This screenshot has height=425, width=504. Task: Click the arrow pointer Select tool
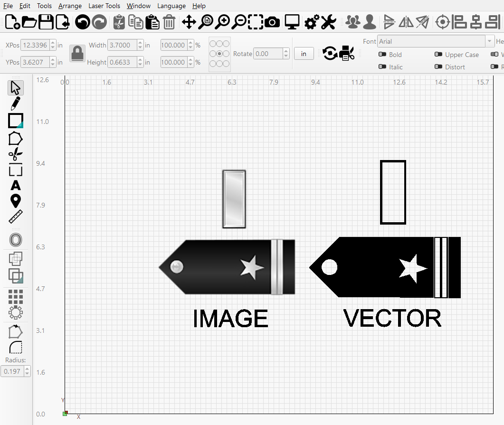coord(15,88)
